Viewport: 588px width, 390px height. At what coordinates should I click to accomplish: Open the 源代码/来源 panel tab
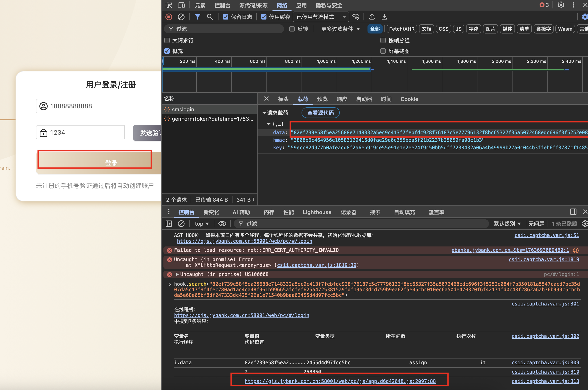tap(253, 5)
